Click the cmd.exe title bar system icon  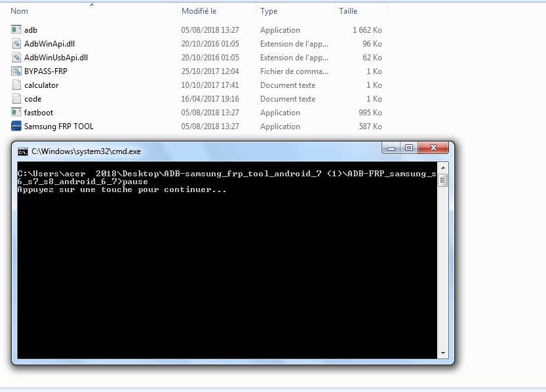point(22,148)
